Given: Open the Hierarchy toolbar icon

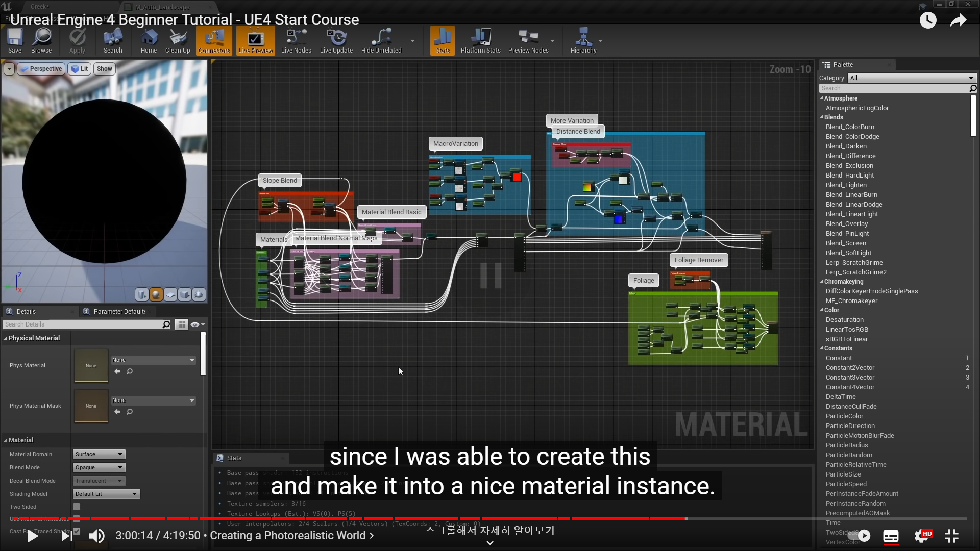Looking at the screenshot, I should point(583,40).
